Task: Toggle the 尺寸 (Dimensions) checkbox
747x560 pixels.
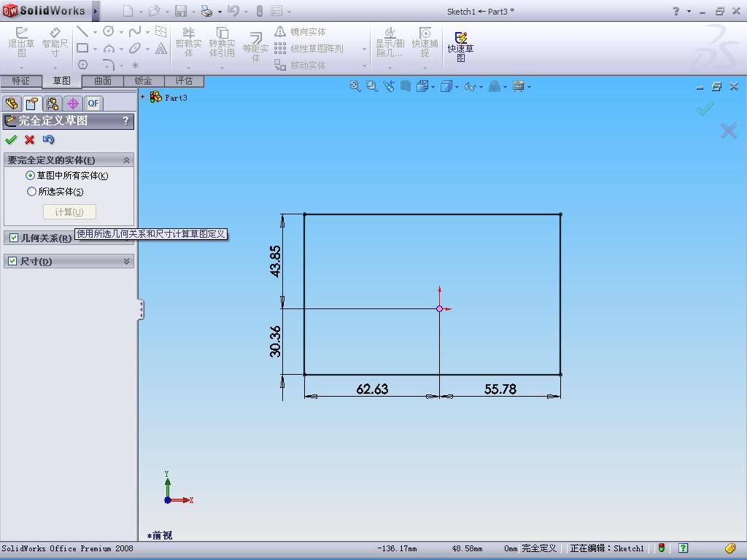Action: 13,261
